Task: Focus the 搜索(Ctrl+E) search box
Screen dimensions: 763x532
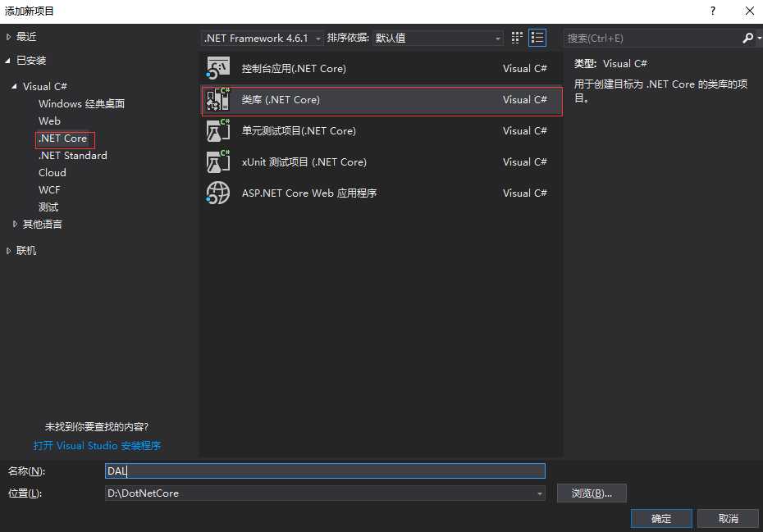Action: [x=652, y=38]
